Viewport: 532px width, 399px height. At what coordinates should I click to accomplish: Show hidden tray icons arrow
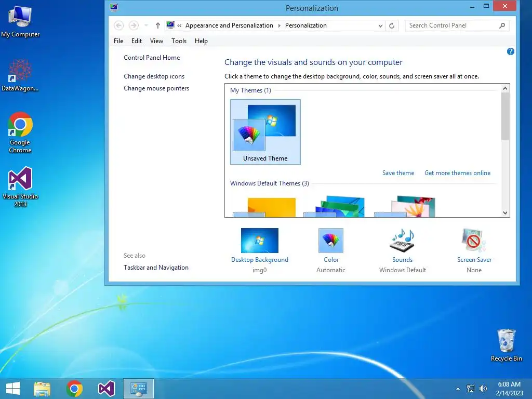(458, 389)
